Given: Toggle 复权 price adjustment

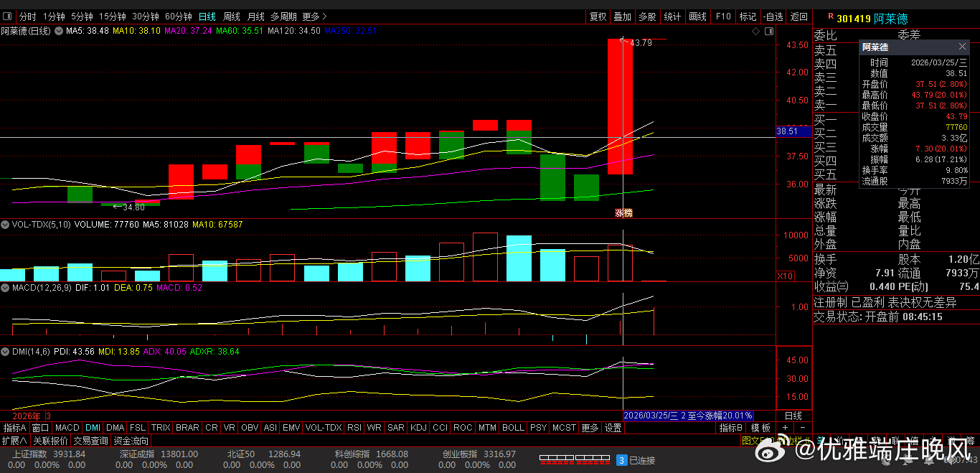Looking at the screenshot, I should tap(598, 17).
